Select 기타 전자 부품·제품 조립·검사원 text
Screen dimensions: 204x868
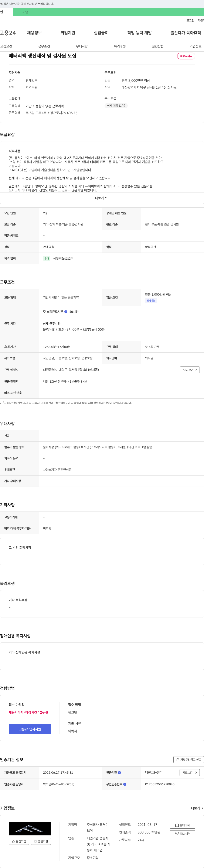pos(63,224)
